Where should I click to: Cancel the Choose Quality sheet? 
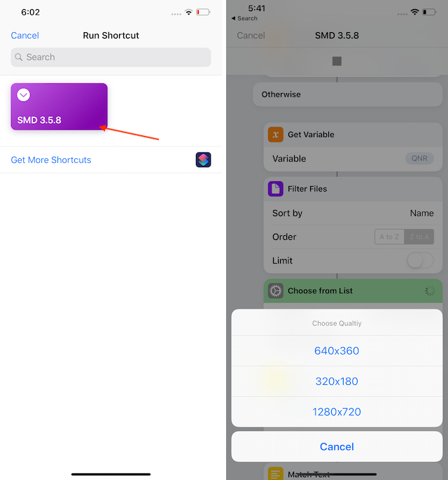point(337,446)
